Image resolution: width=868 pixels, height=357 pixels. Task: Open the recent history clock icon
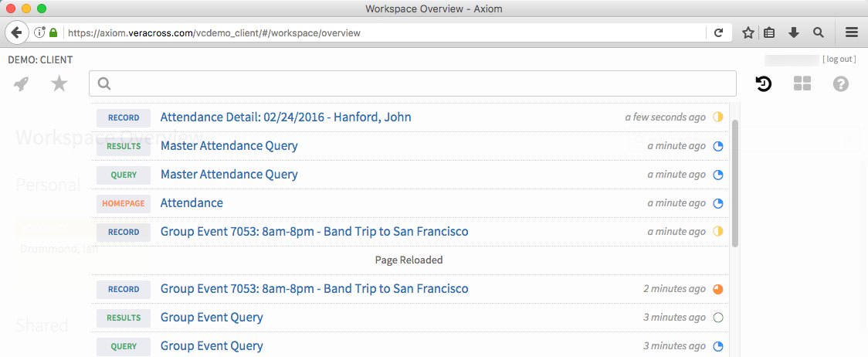point(763,84)
